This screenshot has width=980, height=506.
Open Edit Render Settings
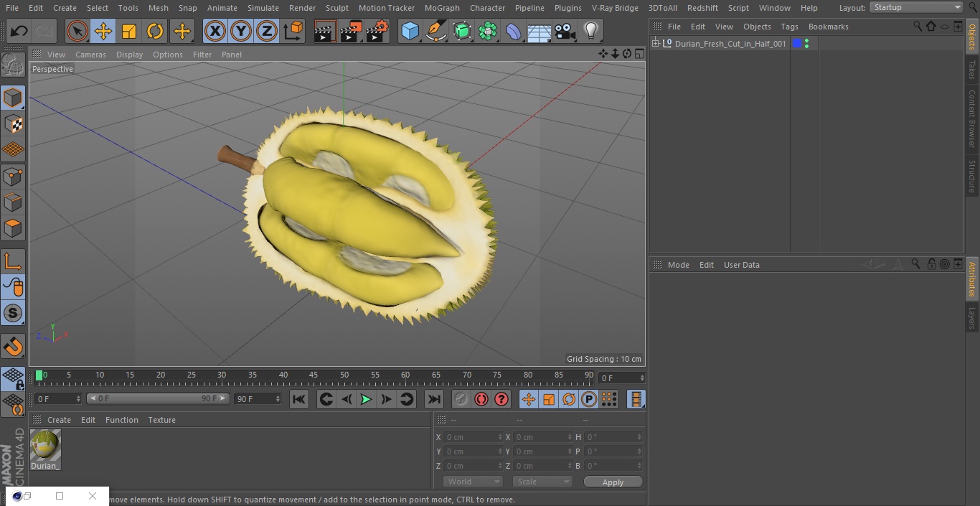377,31
